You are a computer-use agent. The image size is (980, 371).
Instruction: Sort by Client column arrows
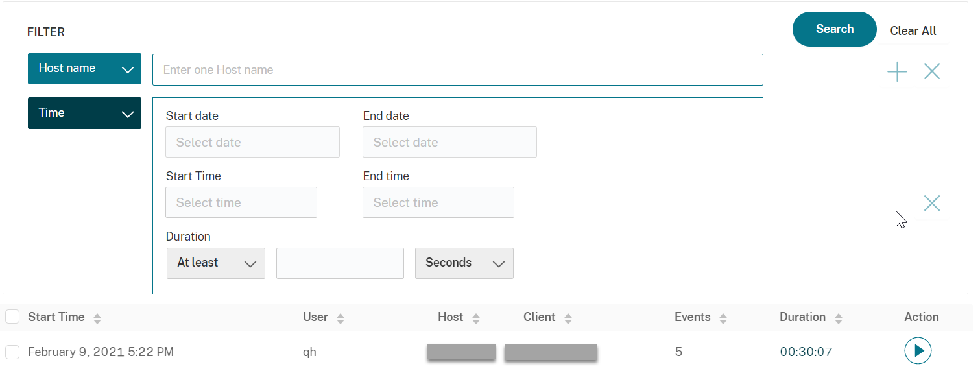(568, 318)
